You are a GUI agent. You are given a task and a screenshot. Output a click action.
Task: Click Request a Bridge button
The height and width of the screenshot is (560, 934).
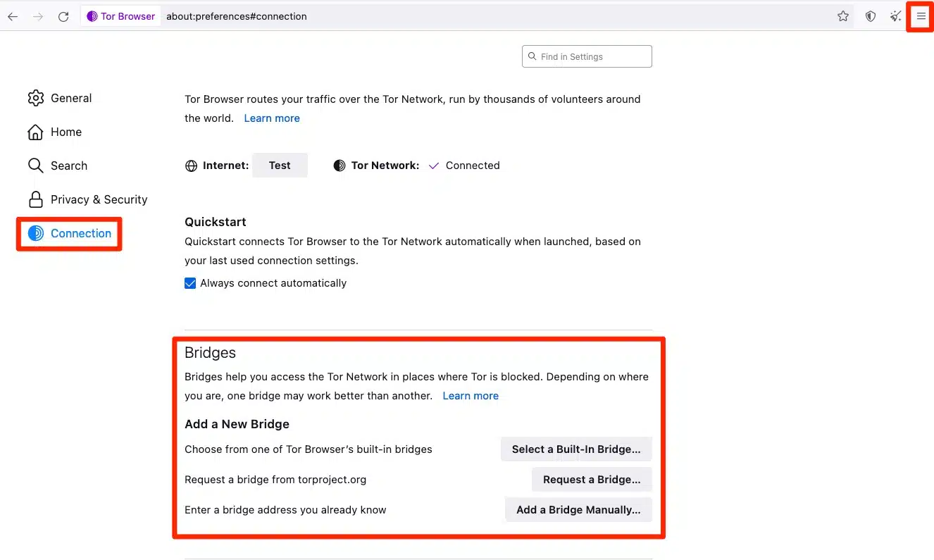pos(592,480)
